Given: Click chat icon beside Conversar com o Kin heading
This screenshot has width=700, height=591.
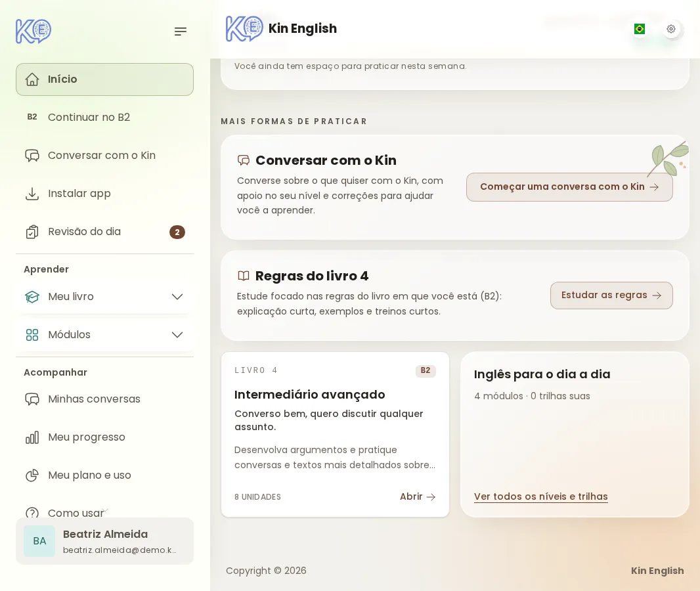Looking at the screenshot, I should [244, 160].
